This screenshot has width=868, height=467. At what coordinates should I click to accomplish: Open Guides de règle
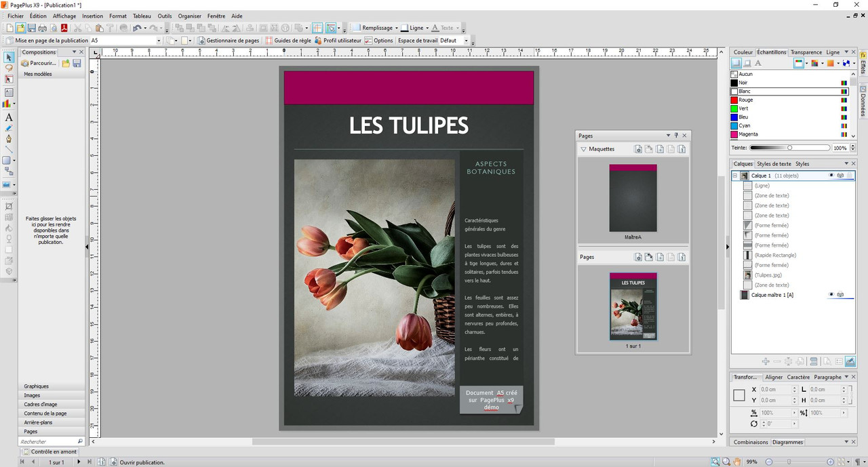pos(288,40)
